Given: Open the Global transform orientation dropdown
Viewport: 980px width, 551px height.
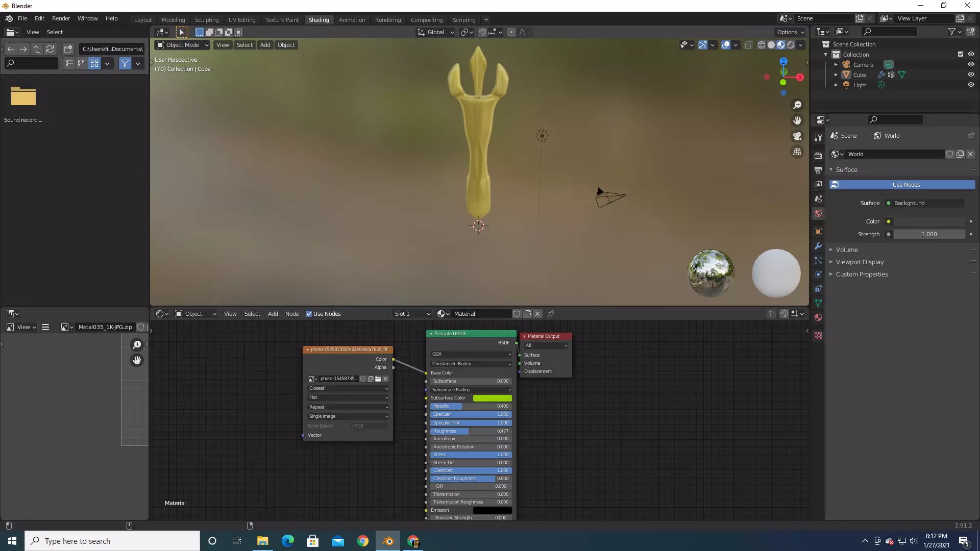Looking at the screenshot, I should 435,32.
